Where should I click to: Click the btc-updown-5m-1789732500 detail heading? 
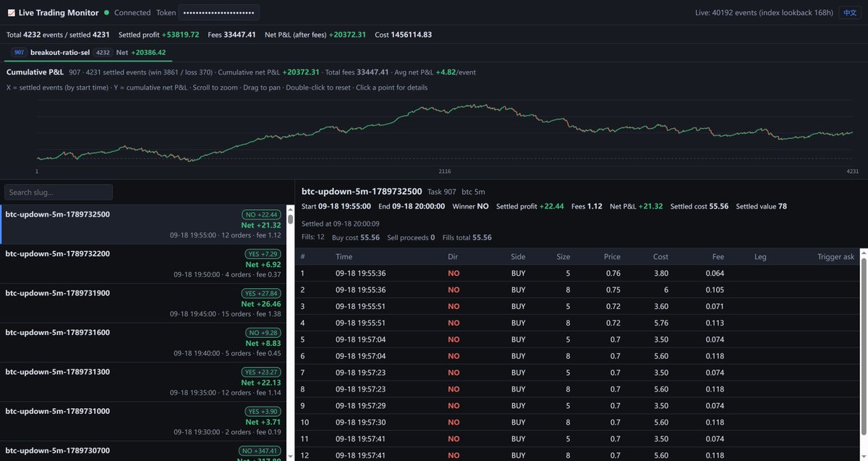[362, 192]
